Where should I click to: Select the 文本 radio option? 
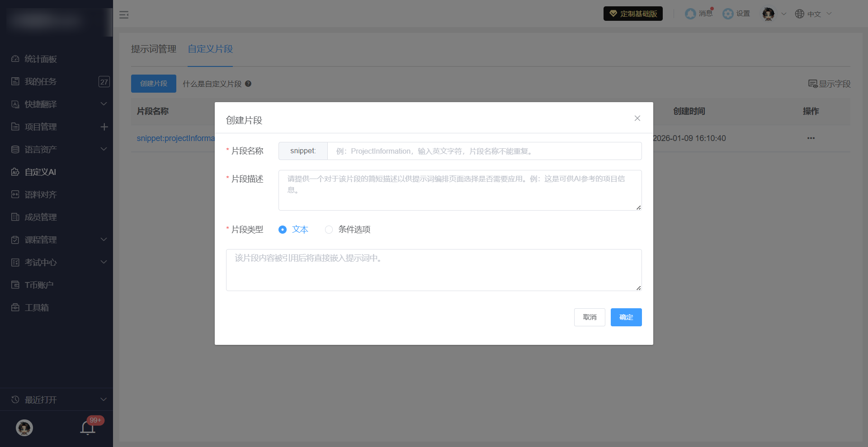click(x=283, y=230)
